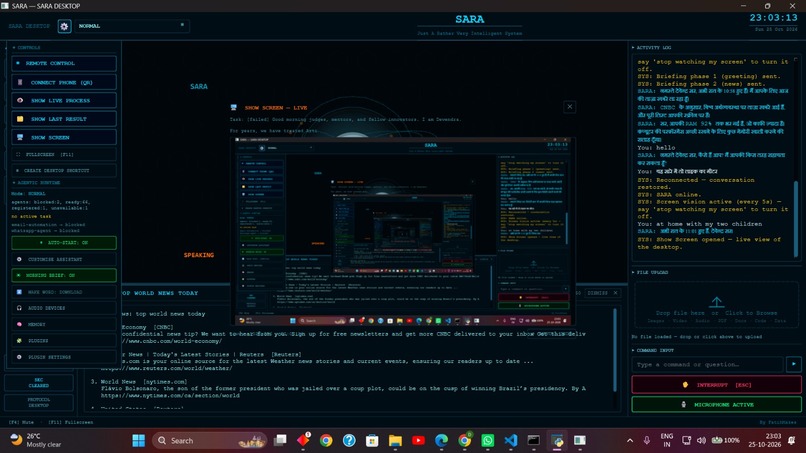Open the nytimes.com world section link
The width and height of the screenshot is (806, 453).
coord(170,395)
